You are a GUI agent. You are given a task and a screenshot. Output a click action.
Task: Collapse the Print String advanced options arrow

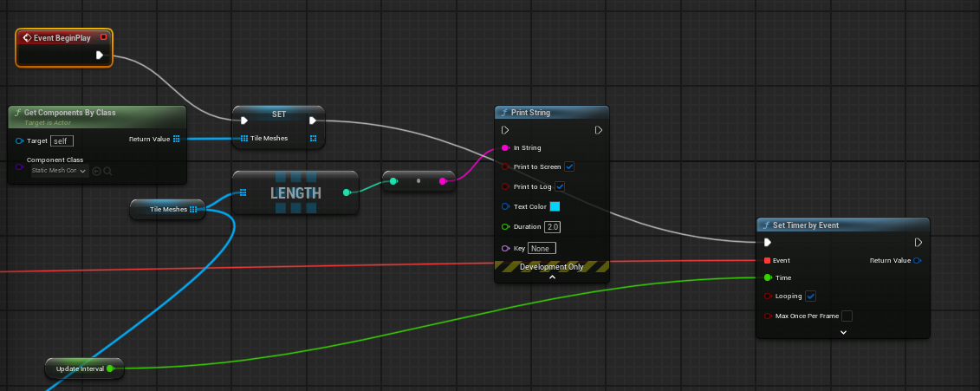click(552, 277)
